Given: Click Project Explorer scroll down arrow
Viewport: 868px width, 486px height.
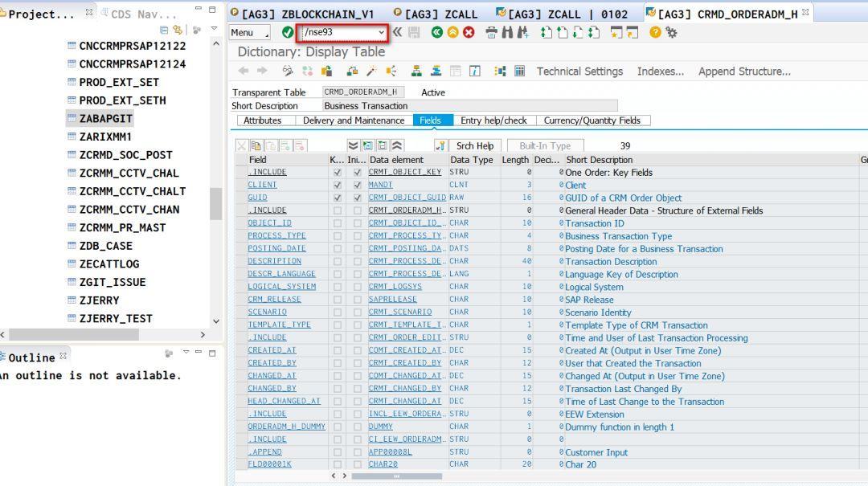Looking at the screenshot, I should click(216, 321).
